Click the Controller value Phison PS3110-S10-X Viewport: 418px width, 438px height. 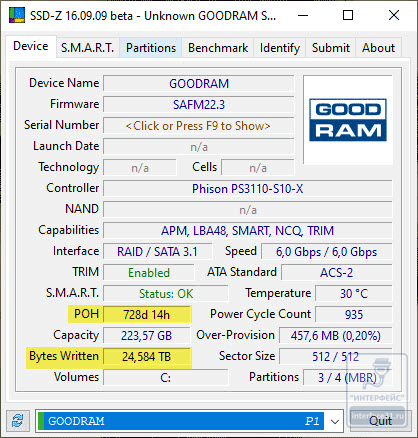247,189
